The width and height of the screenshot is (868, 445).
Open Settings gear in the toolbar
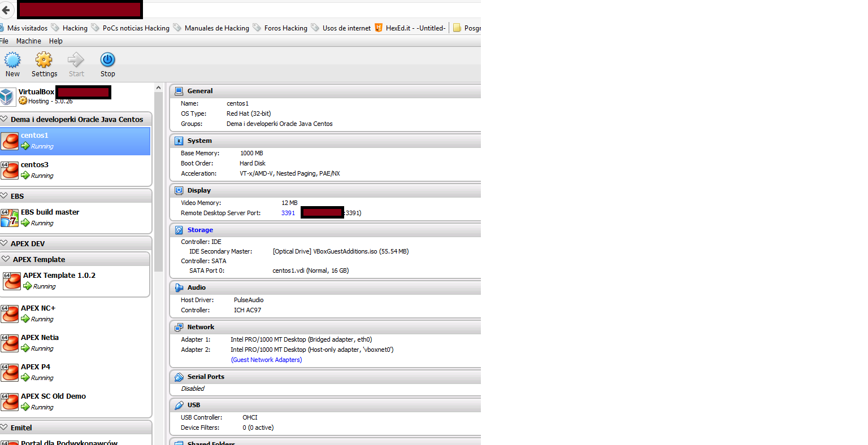click(x=44, y=60)
